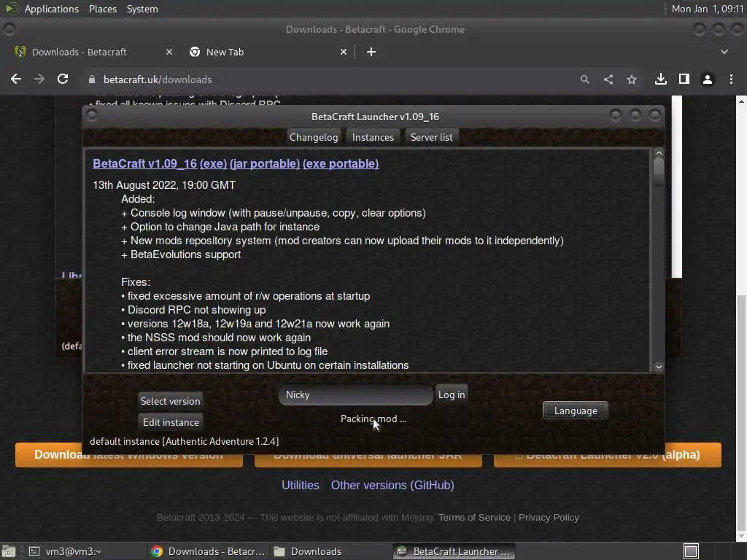
Task: Click "13th August 2022, 19:00 GMT" date text
Action: pos(164,185)
